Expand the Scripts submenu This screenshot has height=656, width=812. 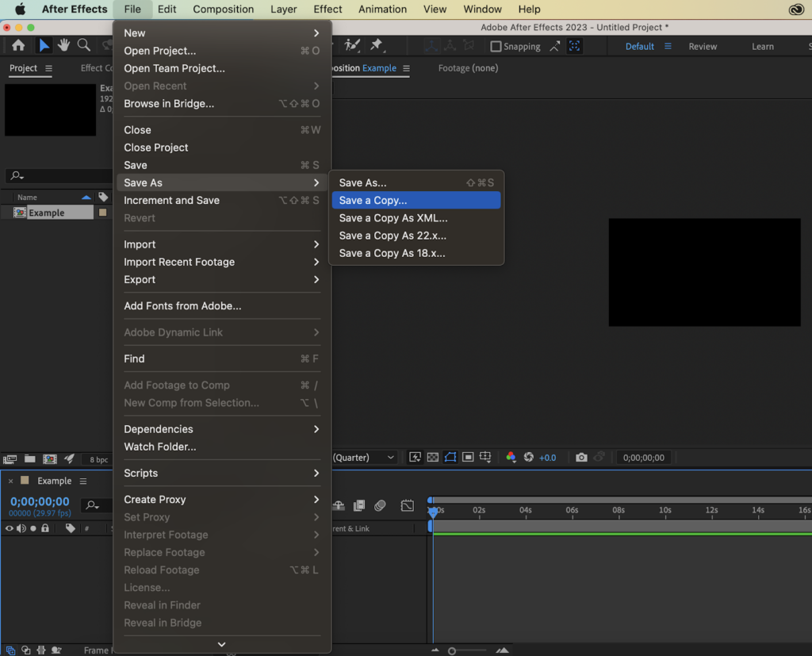(x=222, y=473)
